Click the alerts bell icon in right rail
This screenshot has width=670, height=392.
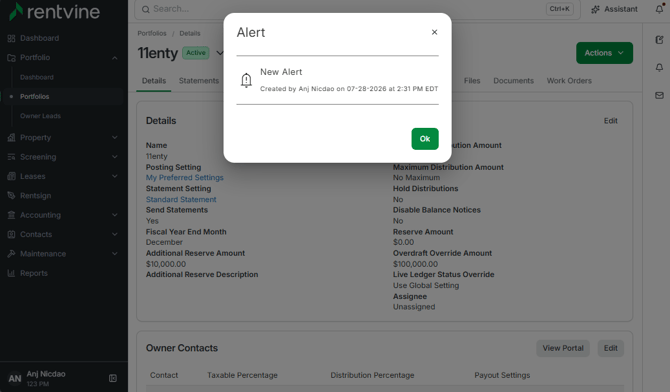[x=659, y=68]
